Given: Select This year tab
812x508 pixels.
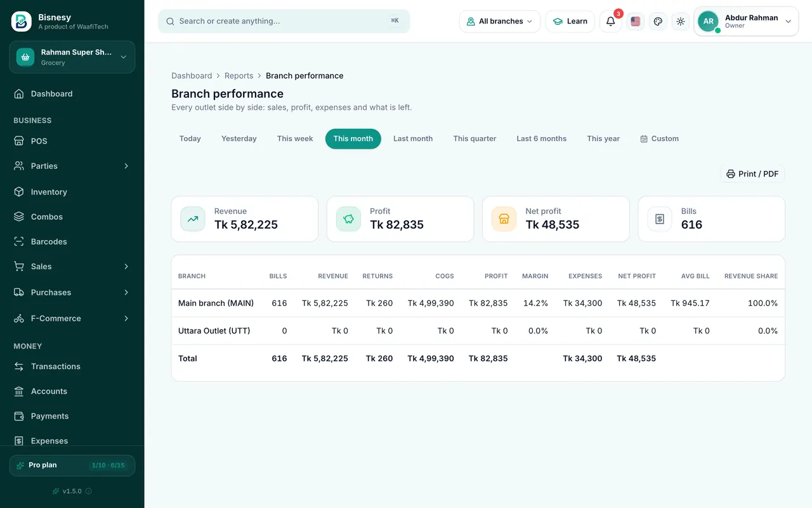Looking at the screenshot, I should click(x=603, y=138).
